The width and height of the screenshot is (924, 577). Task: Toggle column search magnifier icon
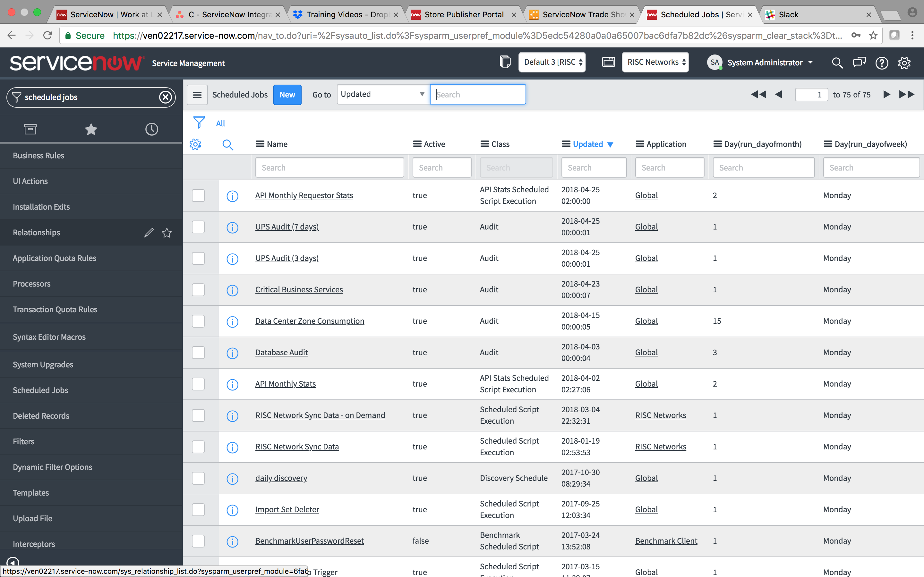point(227,144)
